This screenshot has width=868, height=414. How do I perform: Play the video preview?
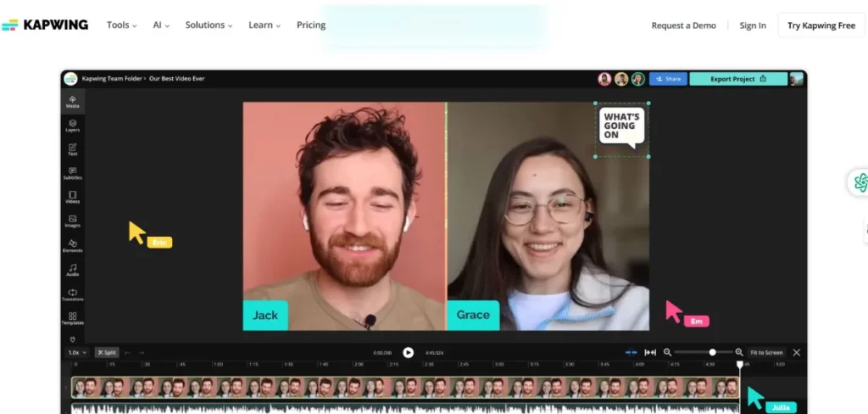click(408, 352)
